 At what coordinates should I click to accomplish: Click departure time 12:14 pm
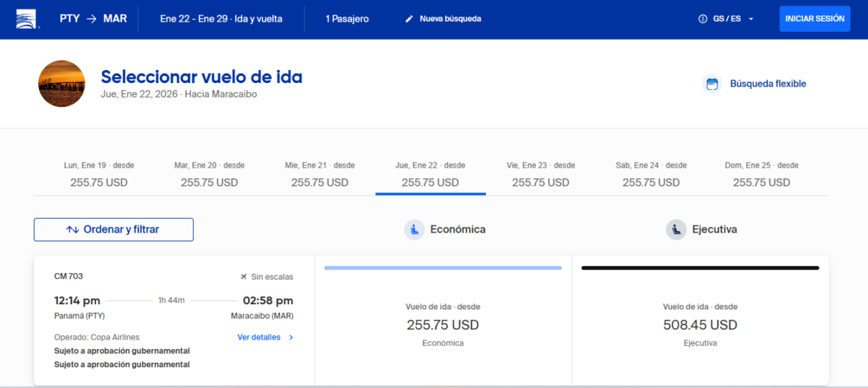point(77,301)
